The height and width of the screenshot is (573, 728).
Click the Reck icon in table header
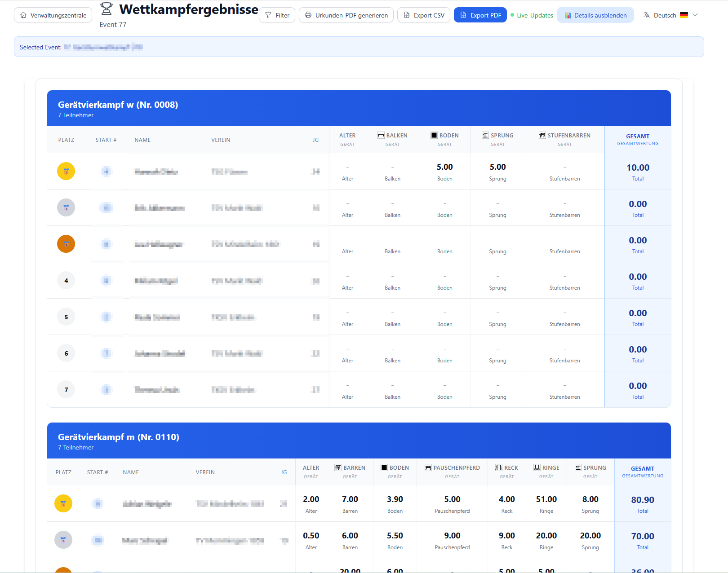499,467
